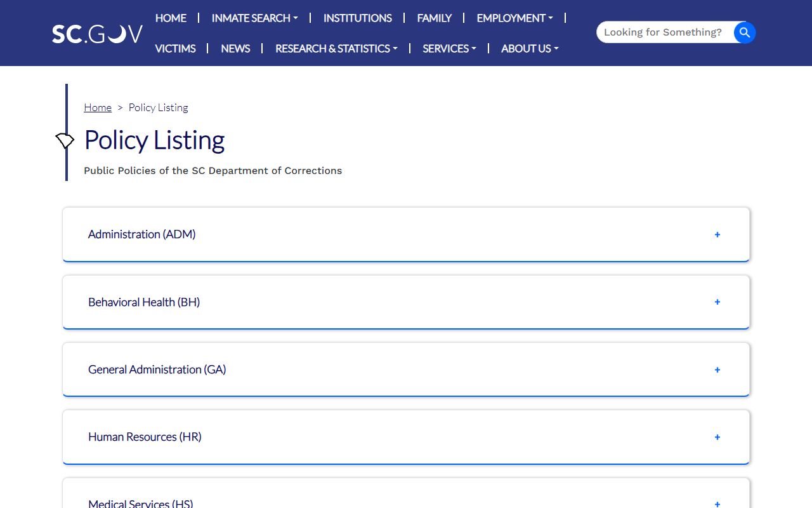The height and width of the screenshot is (508, 812).
Task: Click the Policy Listing breadcrumb text
Action: pos(159,107)
